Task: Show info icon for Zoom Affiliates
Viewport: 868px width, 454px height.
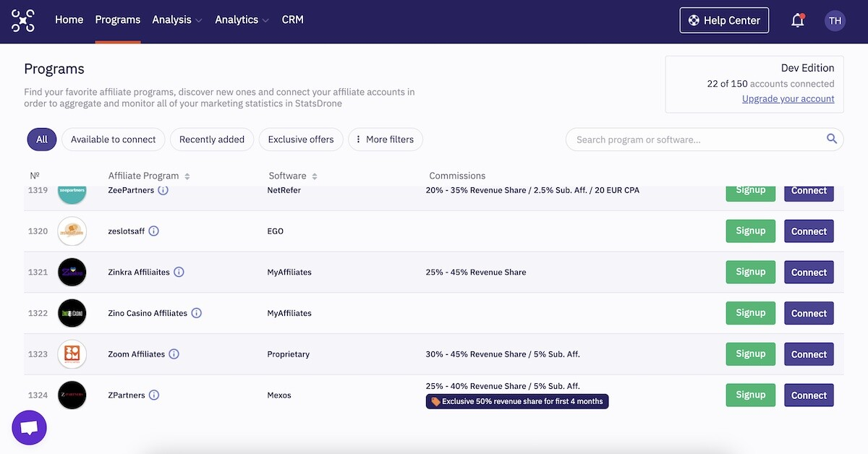Action: (x=174, y=354)
